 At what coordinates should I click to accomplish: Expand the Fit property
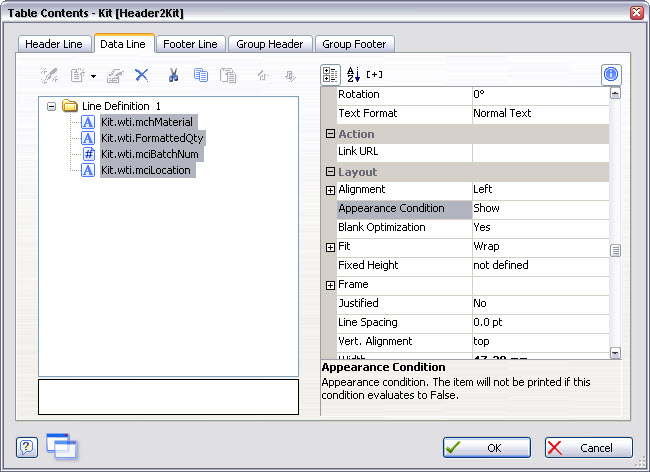(330, 247)
